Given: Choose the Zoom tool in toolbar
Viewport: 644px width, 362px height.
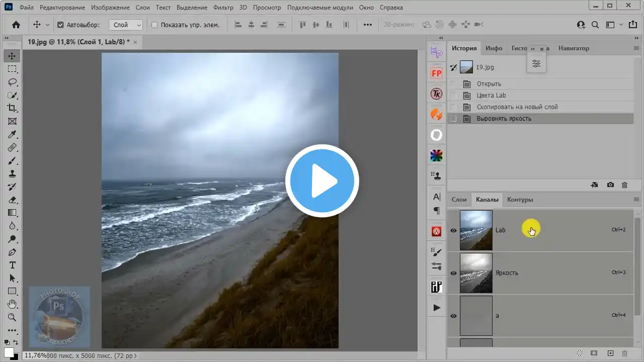Looking at the screenshot, I should point(12,317).
